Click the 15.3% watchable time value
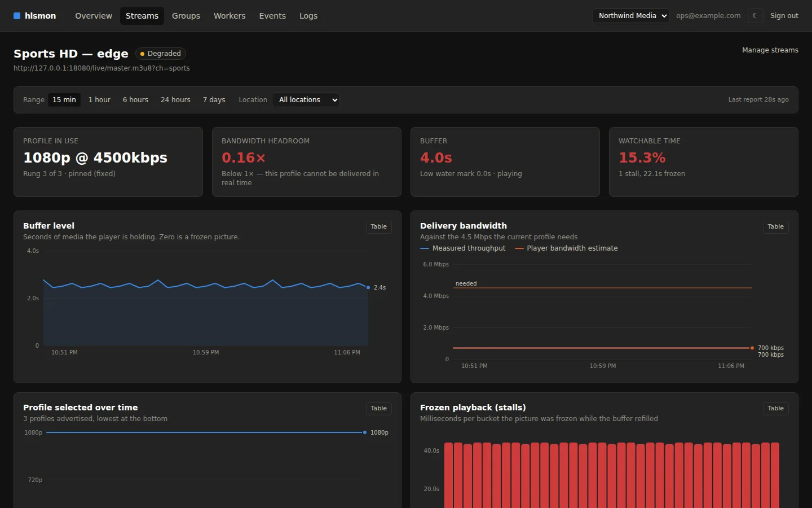The width and height of the screenshot is (812, 508). (642, 158)
